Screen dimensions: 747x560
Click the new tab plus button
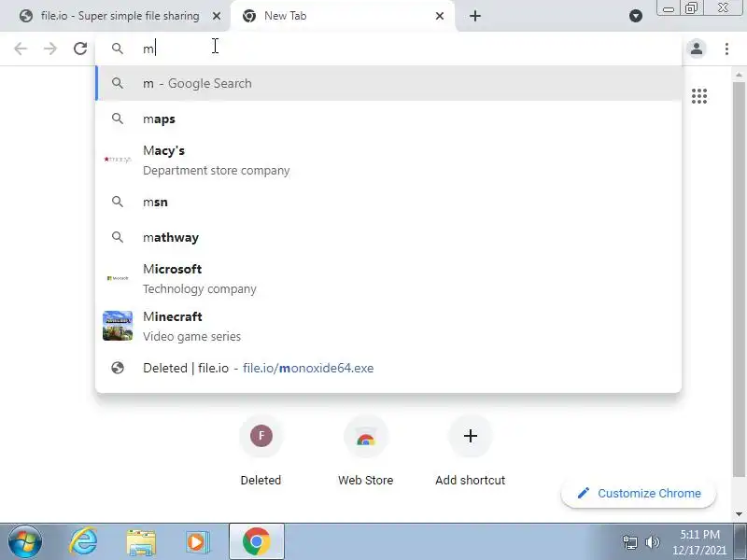point(475,16)
